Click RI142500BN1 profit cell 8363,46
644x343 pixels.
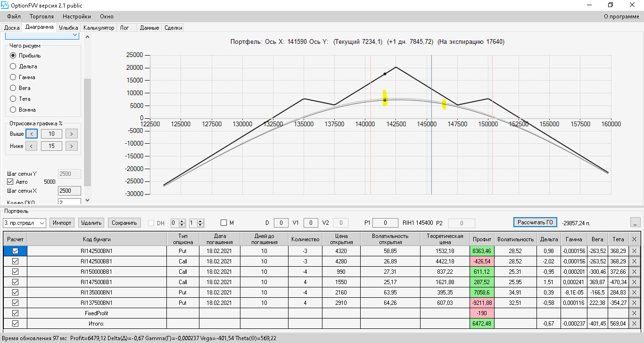tap(482, 251)
